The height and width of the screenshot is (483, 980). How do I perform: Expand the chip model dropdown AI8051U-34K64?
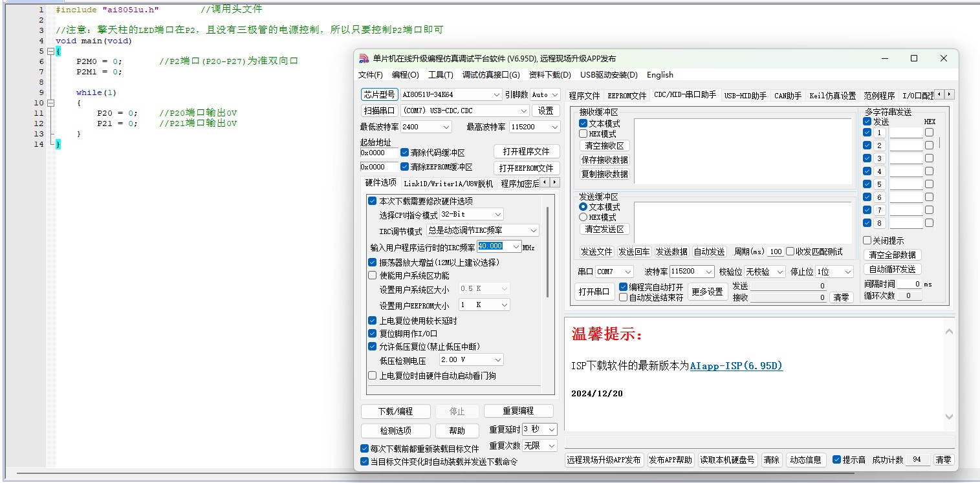click(x=497, y=94)
